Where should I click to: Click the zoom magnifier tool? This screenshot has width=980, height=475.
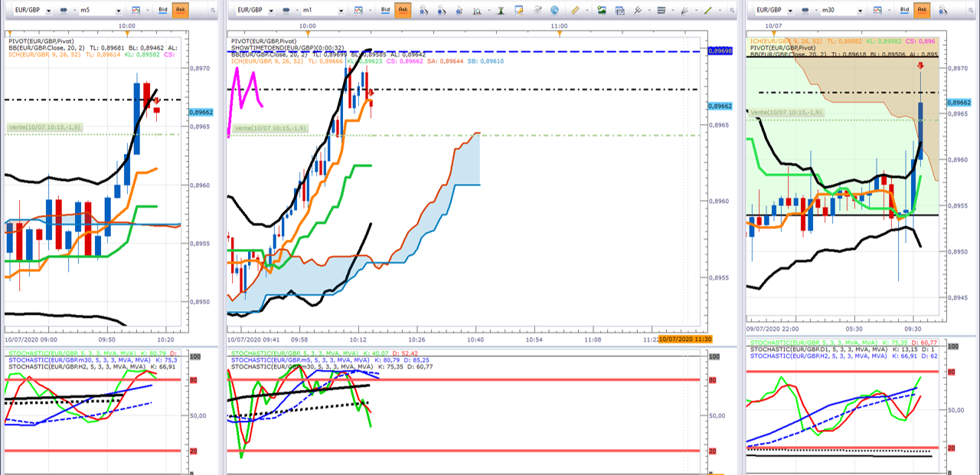[477, 11]
